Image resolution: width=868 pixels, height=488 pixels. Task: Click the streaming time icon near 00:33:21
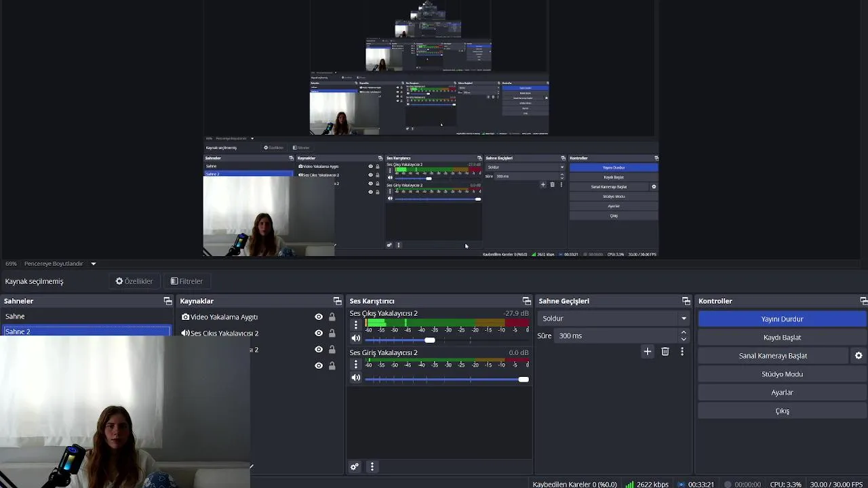[x=681, y=484]
